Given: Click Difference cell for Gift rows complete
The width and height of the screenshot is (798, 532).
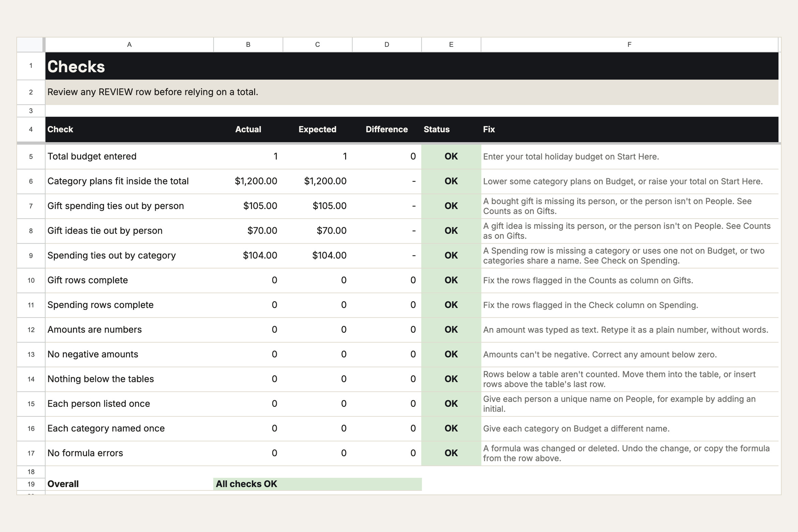Looking at the screenshot, I should (x=387, y=280).
